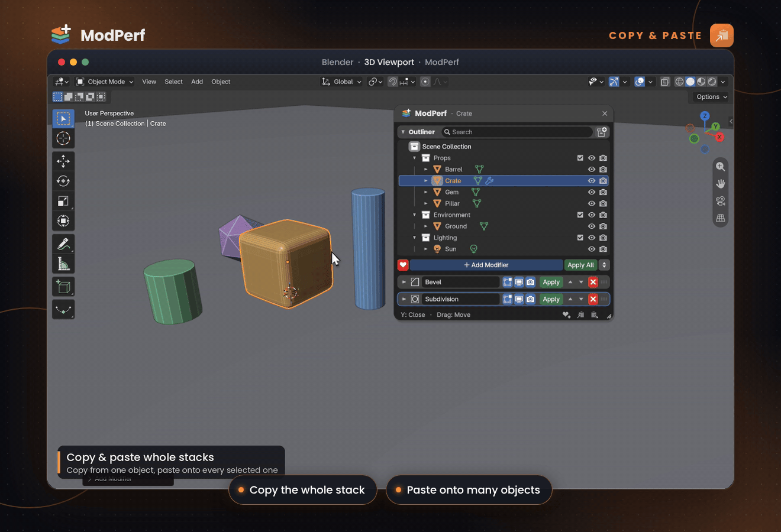
Task: Select the 3D Cursor tool
Action: 63,138
